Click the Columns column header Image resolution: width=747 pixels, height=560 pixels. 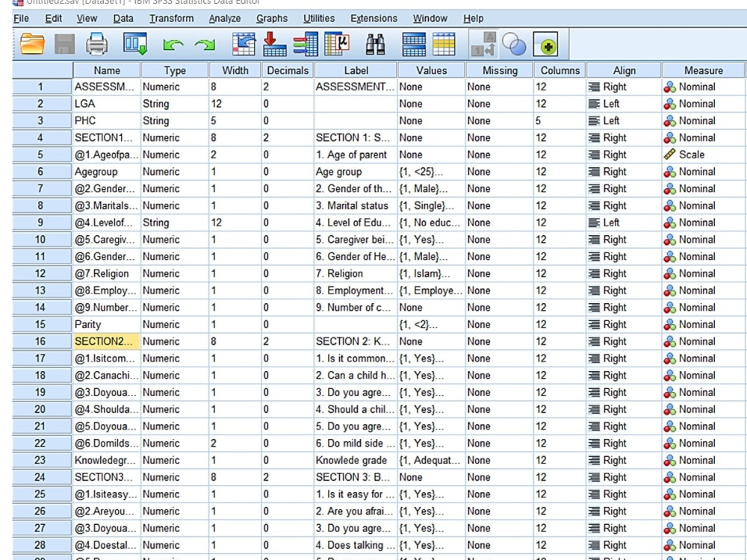click(560, 70)
